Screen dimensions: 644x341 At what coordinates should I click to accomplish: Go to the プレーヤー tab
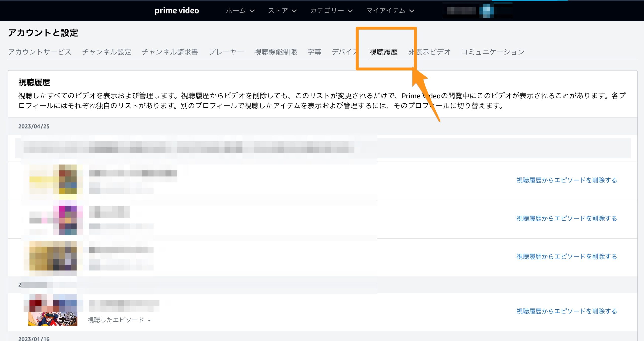pos(226,52)
